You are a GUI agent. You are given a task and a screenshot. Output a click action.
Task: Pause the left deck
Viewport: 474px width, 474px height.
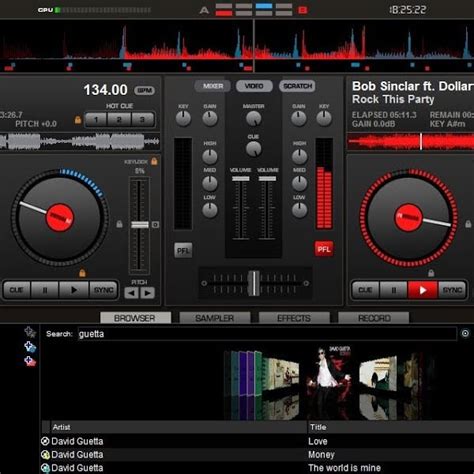point(45,290)
